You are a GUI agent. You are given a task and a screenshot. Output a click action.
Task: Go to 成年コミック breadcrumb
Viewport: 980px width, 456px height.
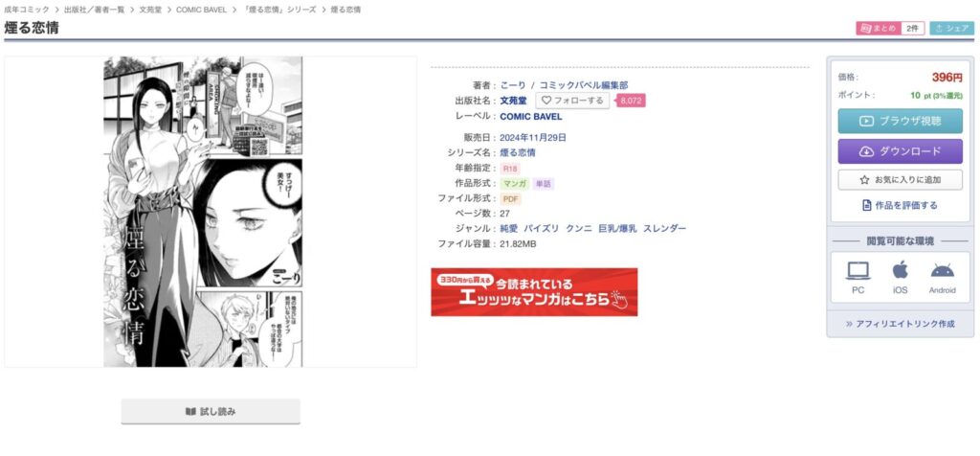26,10
